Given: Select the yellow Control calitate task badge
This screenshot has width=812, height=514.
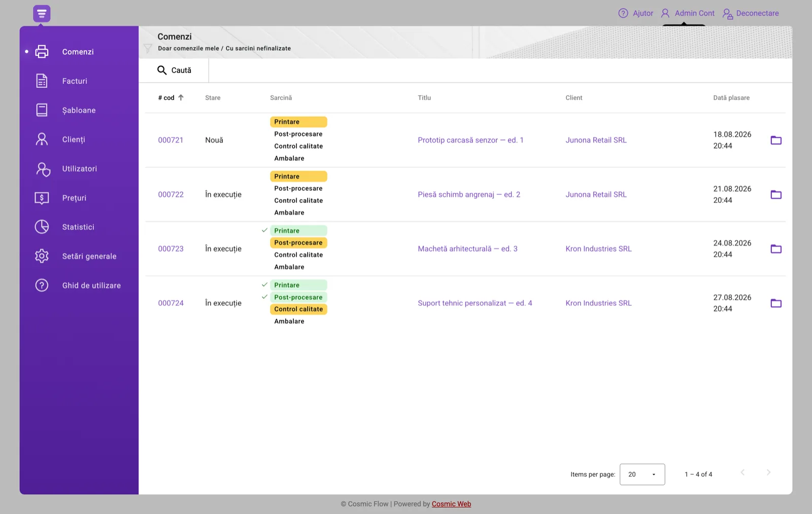Looking at the screenshot, I should click(x=298, y=309).
